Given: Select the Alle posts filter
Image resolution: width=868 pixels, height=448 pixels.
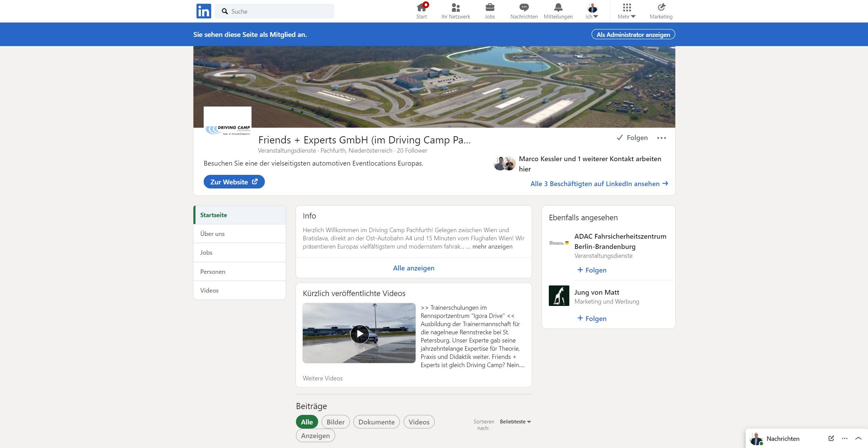Looking at the screenshot, I should [307, 422].
